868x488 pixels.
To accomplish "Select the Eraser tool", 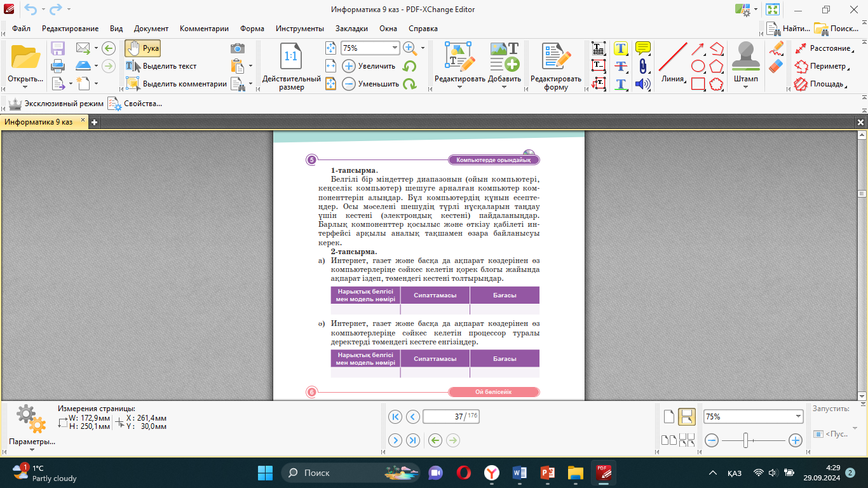I will click(776, 66).
